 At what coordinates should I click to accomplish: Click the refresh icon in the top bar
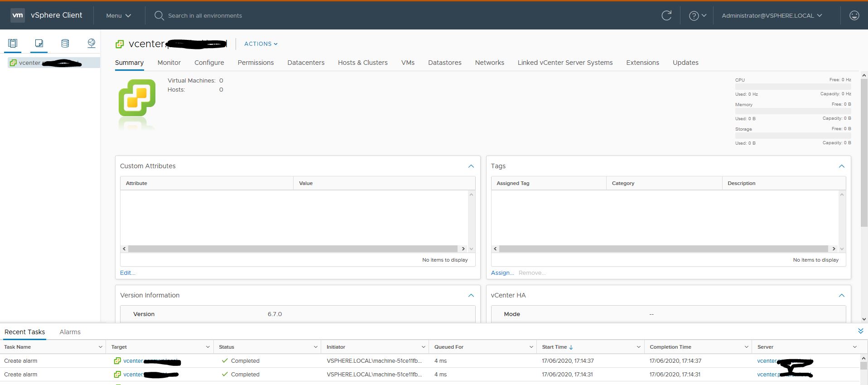tap(666, 15)
